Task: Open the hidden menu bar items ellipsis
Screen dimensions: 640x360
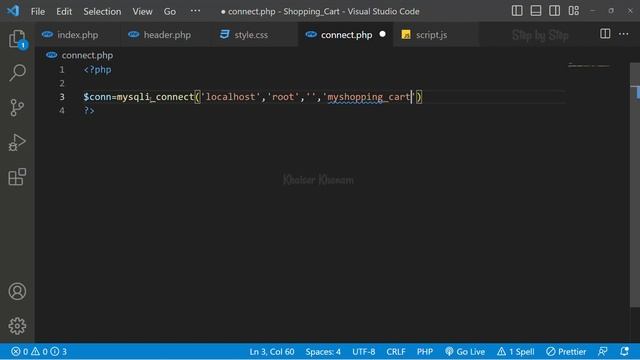Action: pyautogui.click(x=196, y=11)
